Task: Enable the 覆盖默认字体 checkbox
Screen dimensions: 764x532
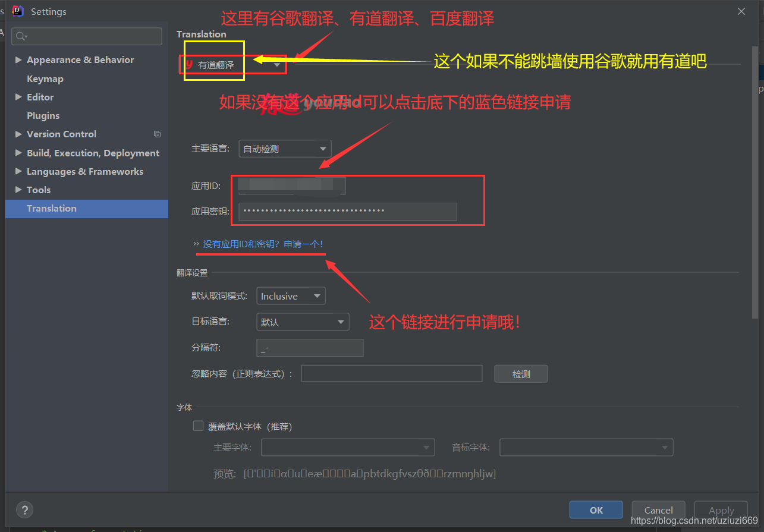Action: pos(199,426)
